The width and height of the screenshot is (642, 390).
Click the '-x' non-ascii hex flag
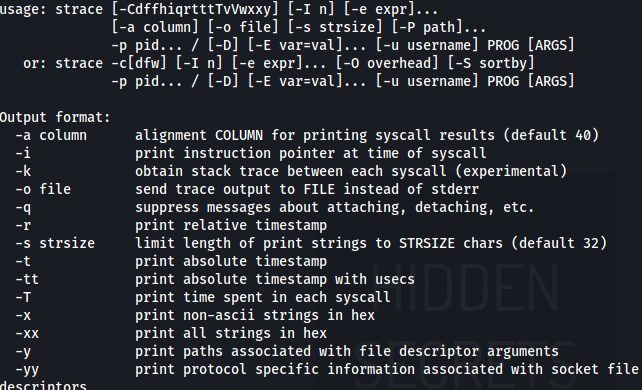[x=23, y=316]
